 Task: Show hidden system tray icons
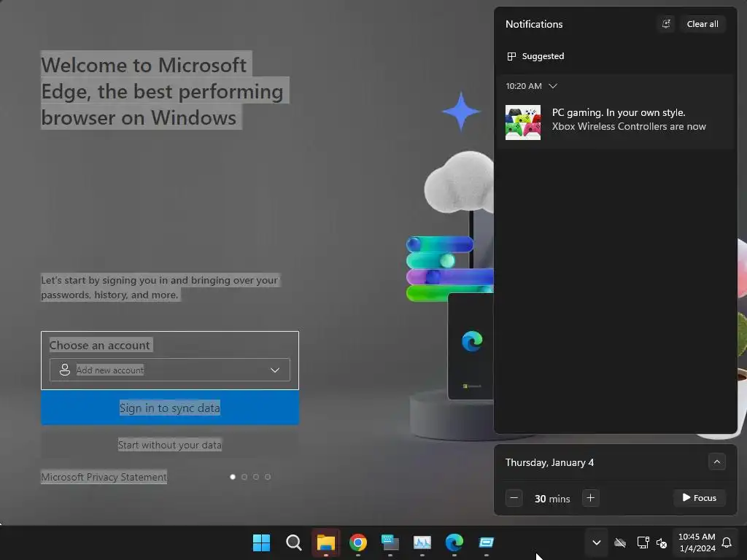(597, 542)
